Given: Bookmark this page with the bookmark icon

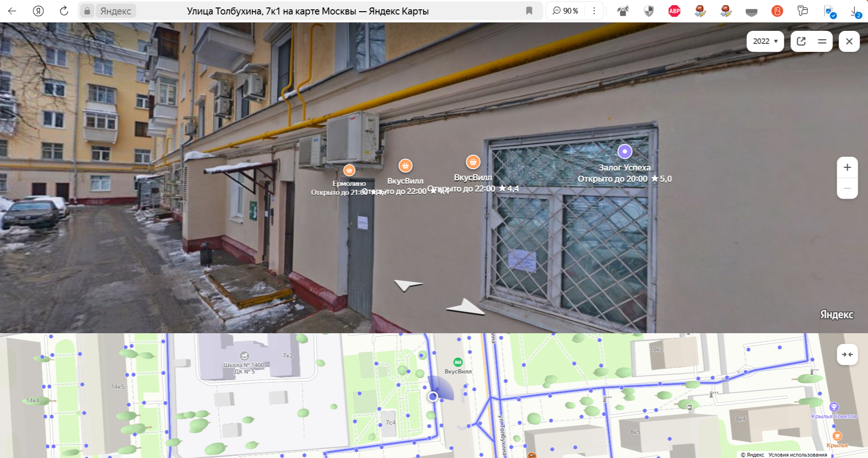Looking at the screenshot, I should pyautogui.click(x=529, y=11).
